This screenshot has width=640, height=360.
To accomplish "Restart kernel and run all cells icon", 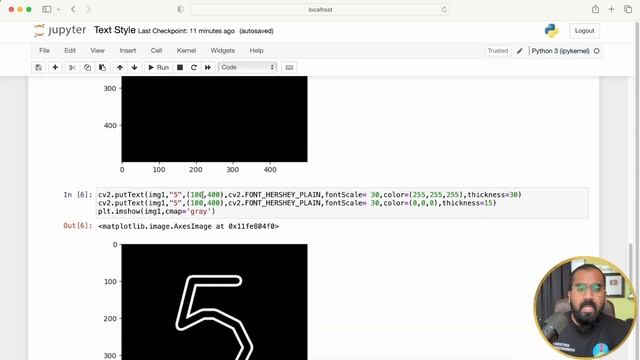I will point(208,67).
